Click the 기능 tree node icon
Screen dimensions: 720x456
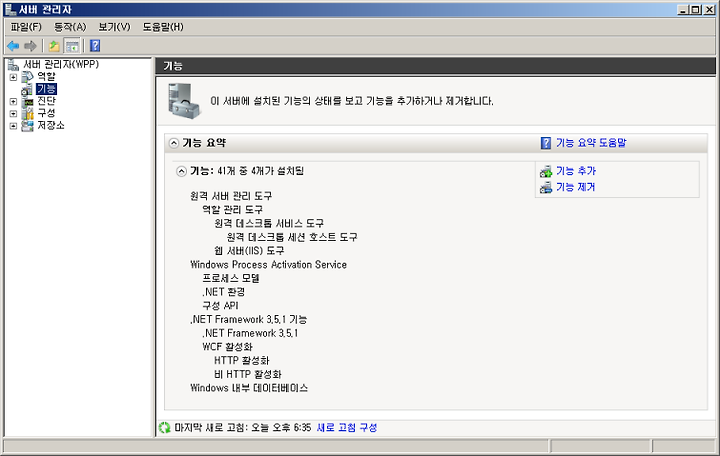pos(27,89)
